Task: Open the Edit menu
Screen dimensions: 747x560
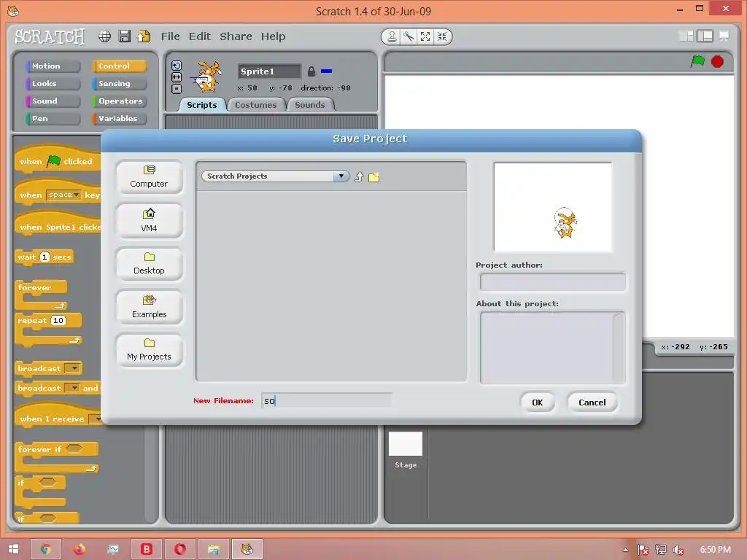Action: click(200, 36)
